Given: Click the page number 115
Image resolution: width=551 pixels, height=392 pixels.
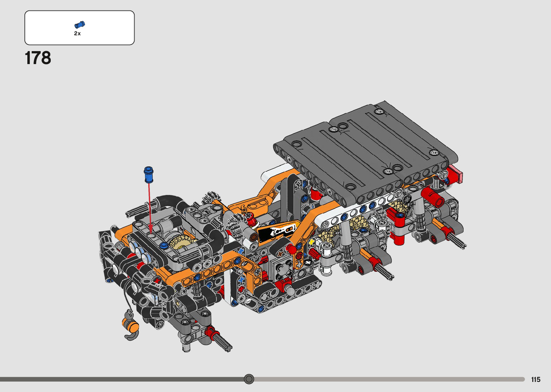Looking at the screenshot, I should click(536, 379).
